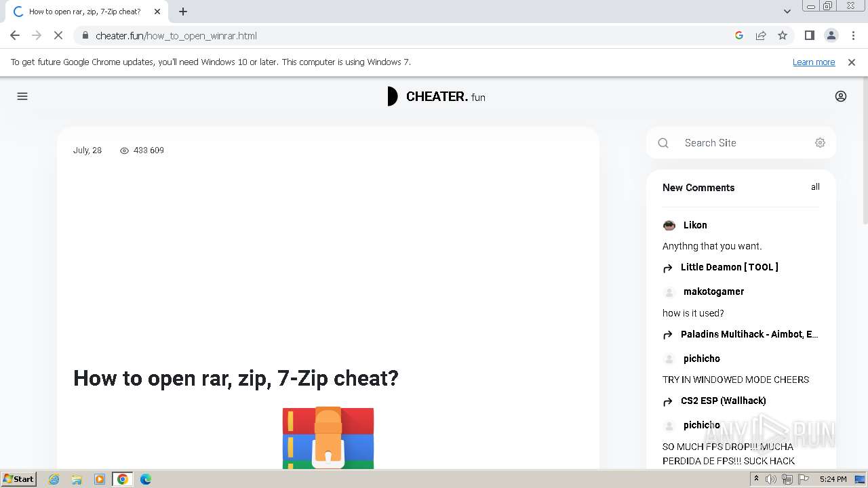Open Windows Explorer from taskbar
Viewport: 868px width, 488px height.
[x=77, y=479]
